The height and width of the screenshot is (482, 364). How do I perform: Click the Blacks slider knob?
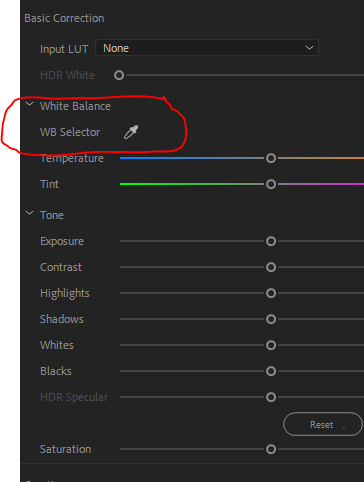271,371
